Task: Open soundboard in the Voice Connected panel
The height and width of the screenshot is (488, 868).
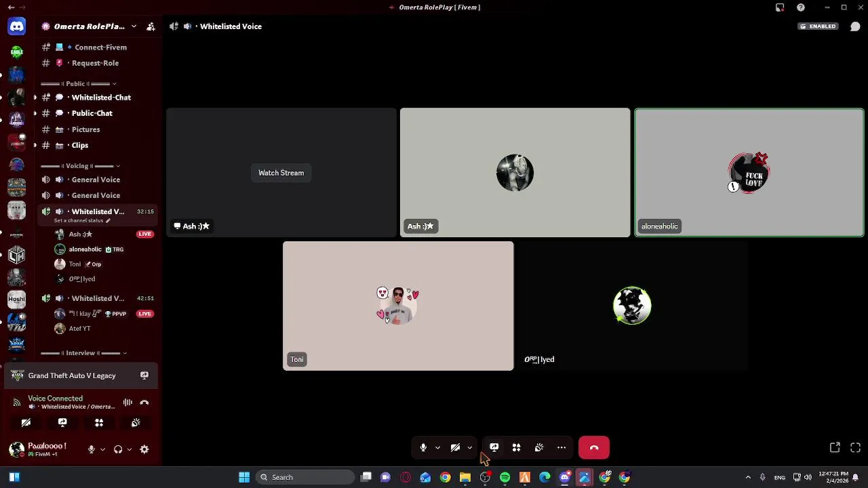Action: pyautogui.click(x=136, y=423)
